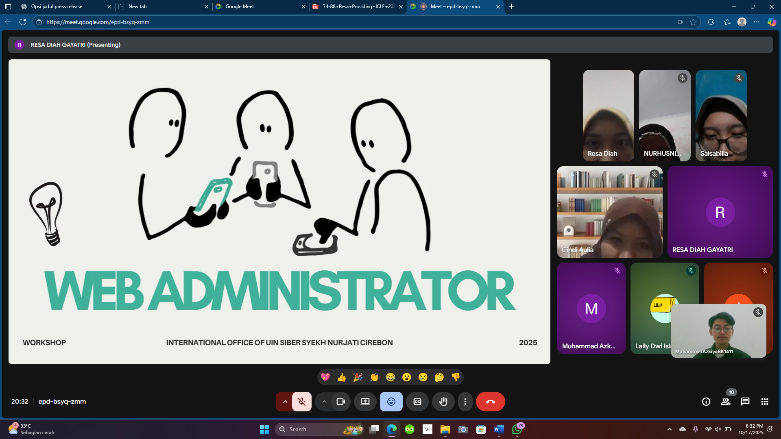Viewport: 781px width, 439px height.
Task: Open the Present now screen-share button
Action: click(x=365, y=402)
